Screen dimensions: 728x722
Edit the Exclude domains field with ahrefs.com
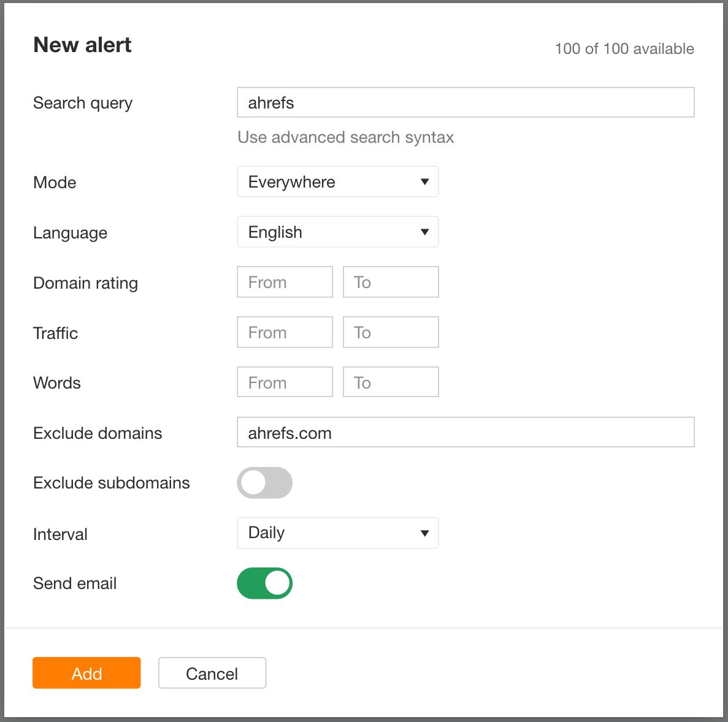pyautogui.click(x=465, y=432)
